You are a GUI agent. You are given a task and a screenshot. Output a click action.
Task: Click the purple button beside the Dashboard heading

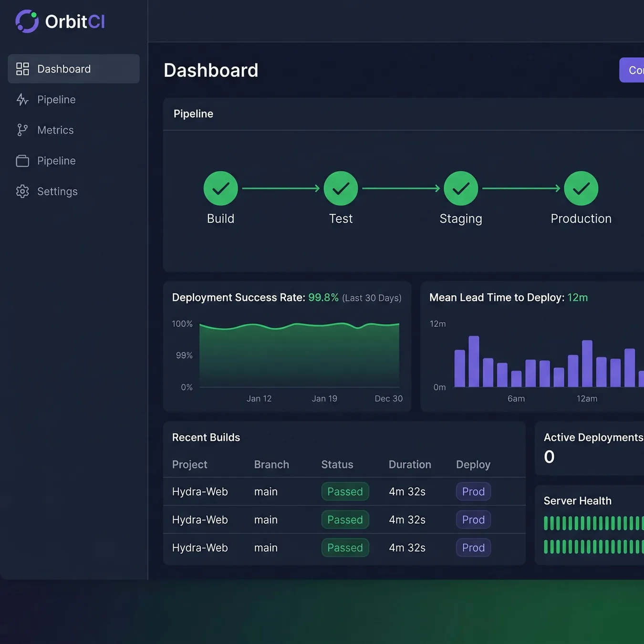tap(632, 70)
